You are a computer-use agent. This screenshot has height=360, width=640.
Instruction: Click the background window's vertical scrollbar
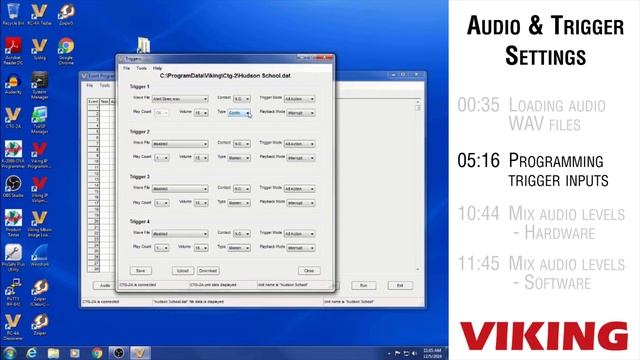418,186
